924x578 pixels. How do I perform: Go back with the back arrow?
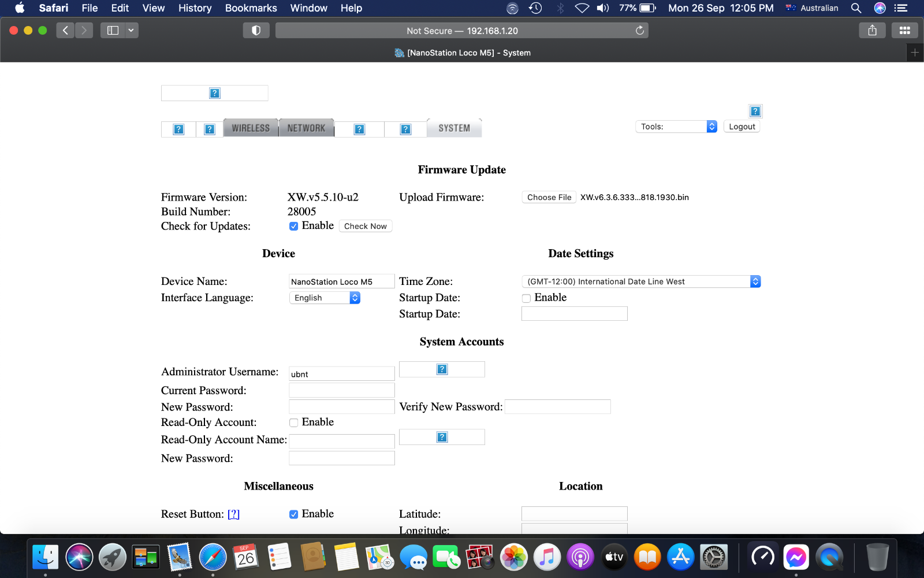pyautogui.click(x=65, y=31)
